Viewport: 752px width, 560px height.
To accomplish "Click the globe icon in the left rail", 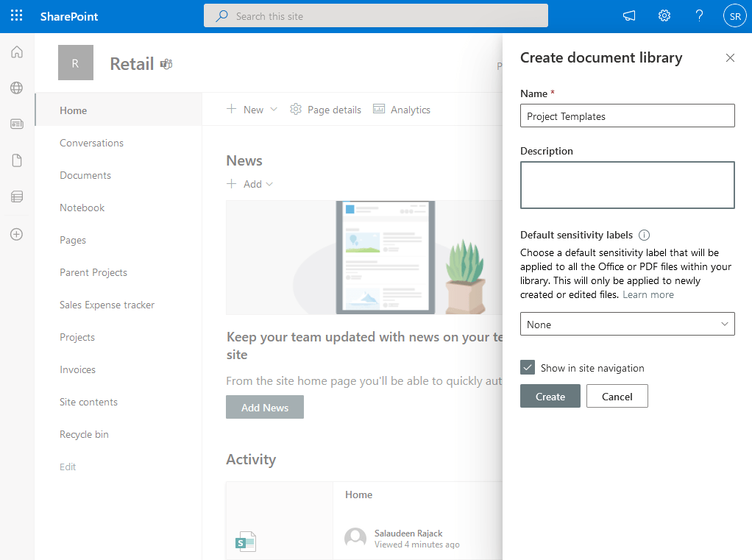I will (16, 88).
